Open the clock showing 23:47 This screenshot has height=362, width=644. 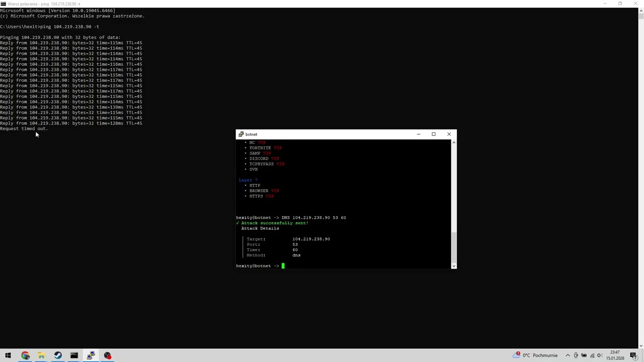[615, 355]
